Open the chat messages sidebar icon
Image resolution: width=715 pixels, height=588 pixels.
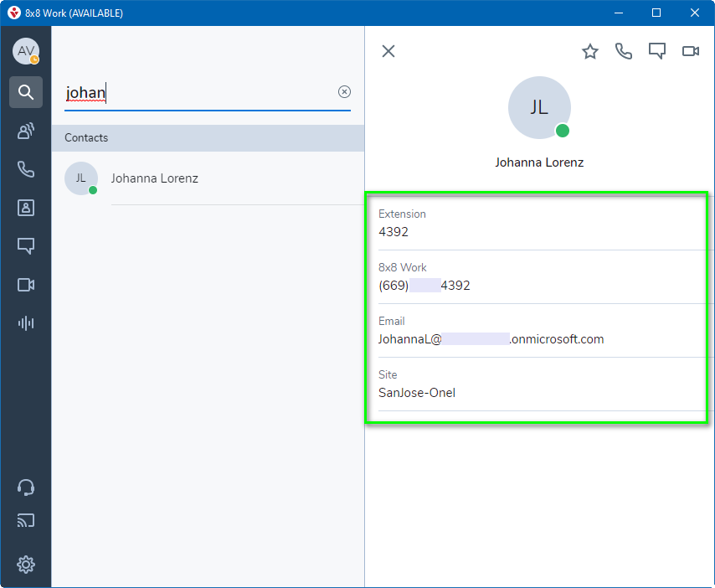[x=26, y=246]
